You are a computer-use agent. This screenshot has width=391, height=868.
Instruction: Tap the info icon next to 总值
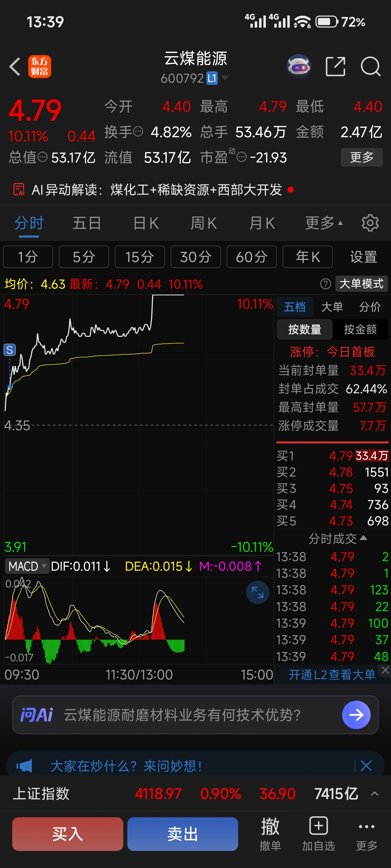click(42, 157)
